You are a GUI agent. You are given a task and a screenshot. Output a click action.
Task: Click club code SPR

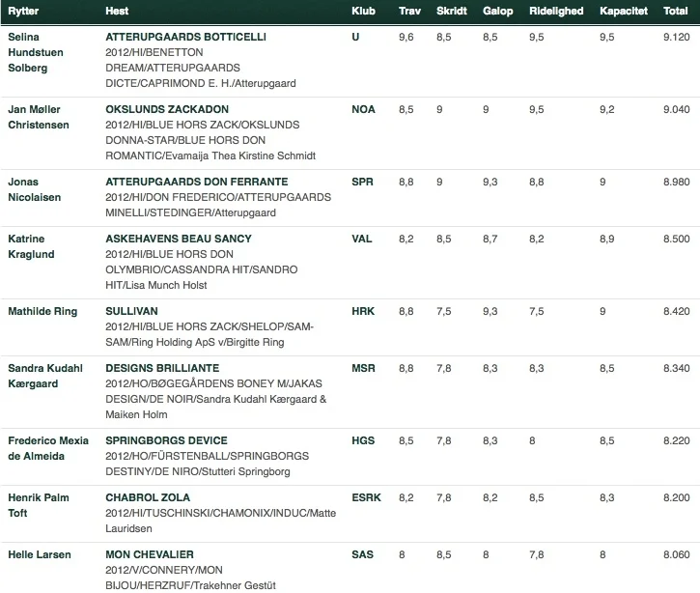tap(362, 182)
